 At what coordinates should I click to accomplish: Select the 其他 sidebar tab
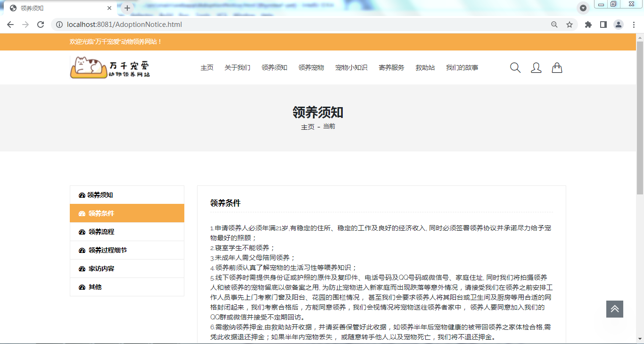click(127, 287)
